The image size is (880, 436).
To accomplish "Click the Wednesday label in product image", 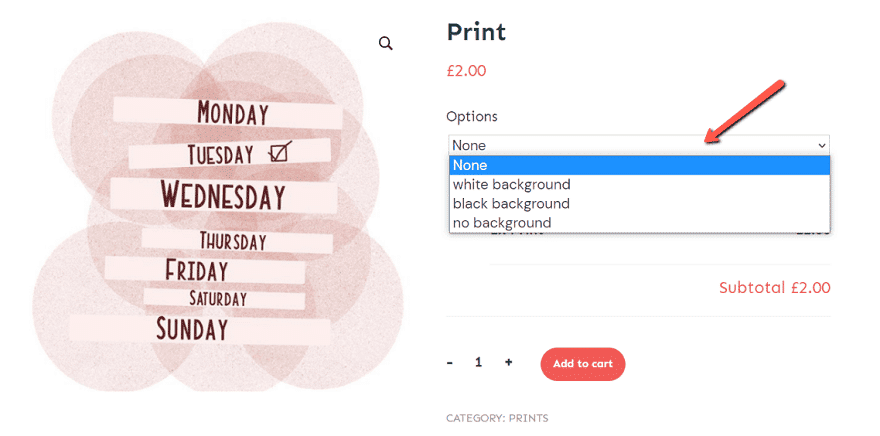I will pyautogui.click(x=223, y=195).
